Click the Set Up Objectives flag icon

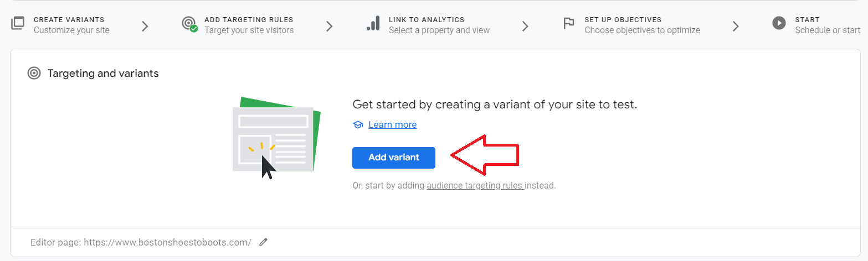click(568, 24)
